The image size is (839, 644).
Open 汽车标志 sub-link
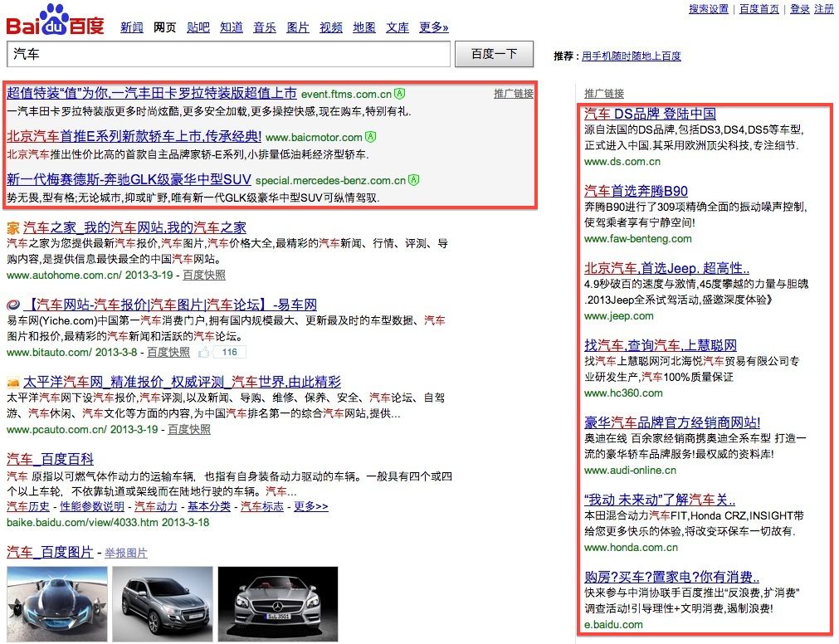(261, 506)
